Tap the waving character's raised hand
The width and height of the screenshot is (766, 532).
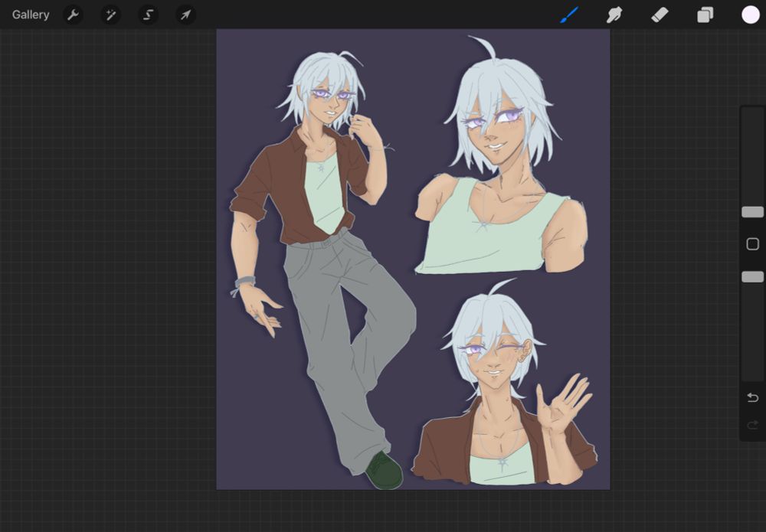(x=563, y=403)
